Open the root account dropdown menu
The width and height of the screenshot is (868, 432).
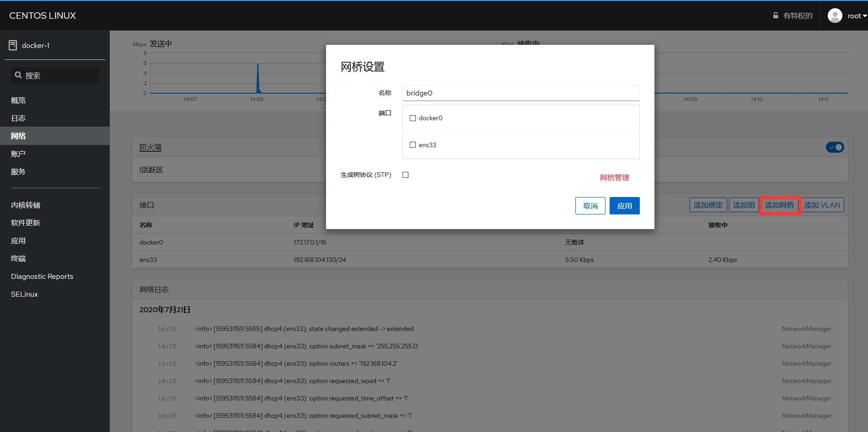[x=855, y=15]
